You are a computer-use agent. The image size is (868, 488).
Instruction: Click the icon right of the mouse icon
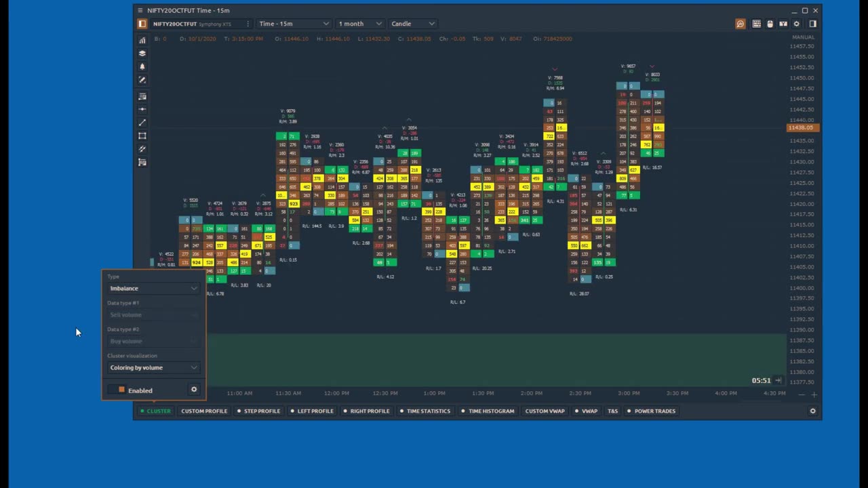783,24
